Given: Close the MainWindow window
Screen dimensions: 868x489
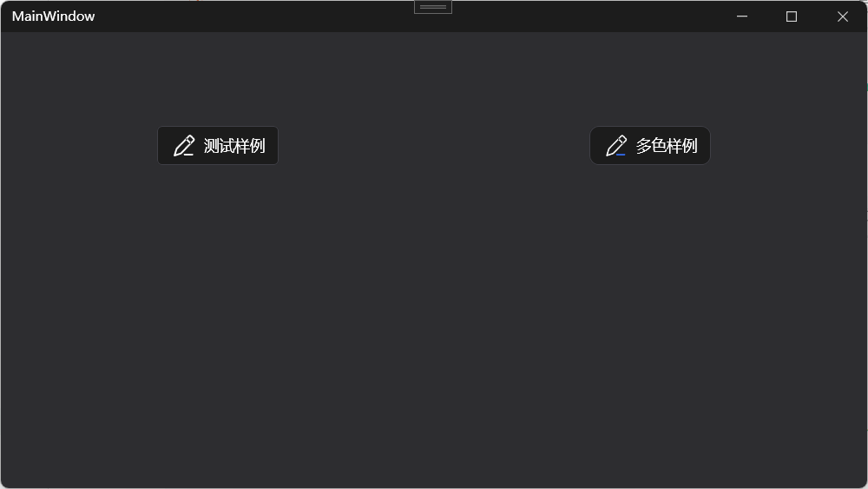Looking at the screenshot, I should click(x=843, y=16).
